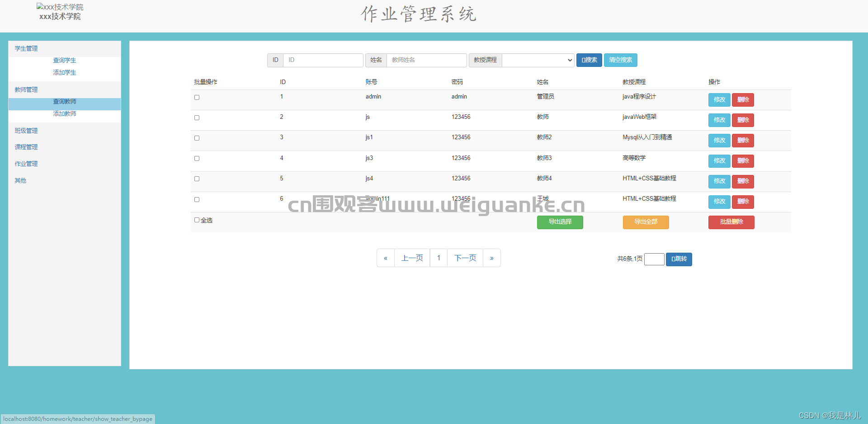The height and width of the screenshot is (424, 868).
Task: Open the 教授课程 course dropdown
Action: click(538, 60)
